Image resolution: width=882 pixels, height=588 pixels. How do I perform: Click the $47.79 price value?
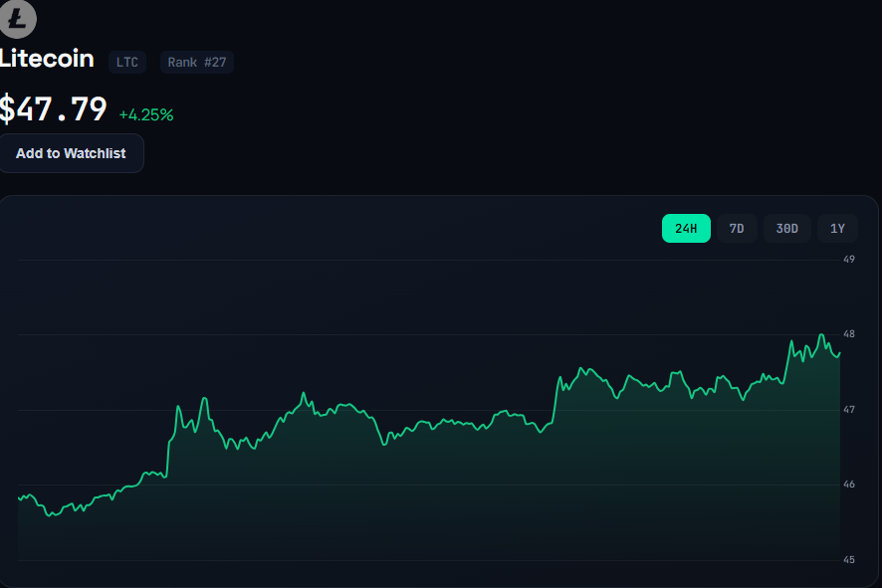click(53, 109)
